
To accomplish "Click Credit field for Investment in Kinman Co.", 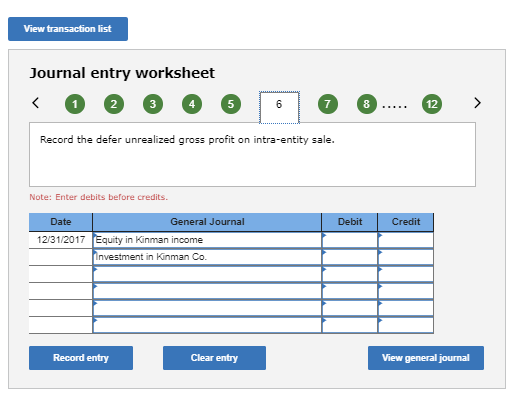I will point(406,257).
